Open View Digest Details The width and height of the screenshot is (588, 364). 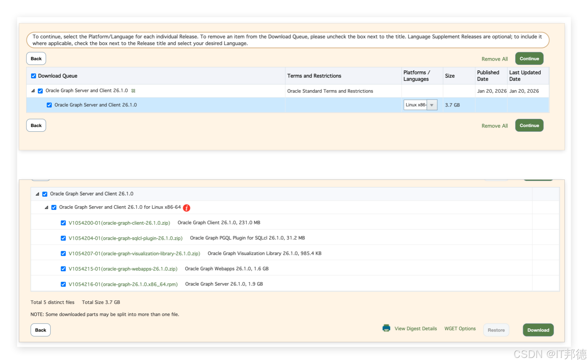(416, 328)
